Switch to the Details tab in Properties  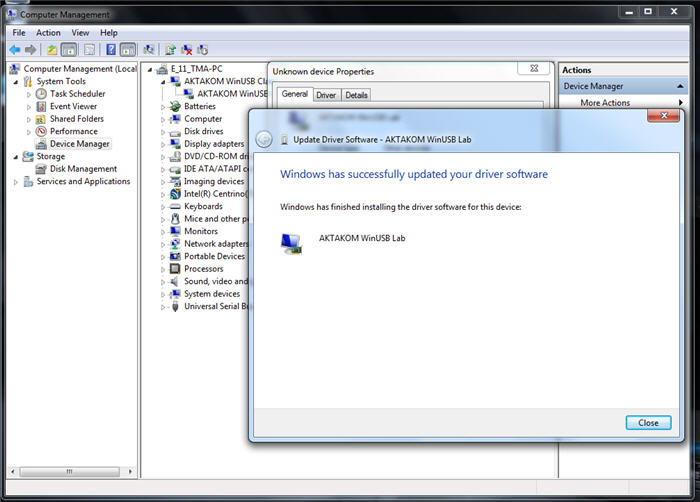pyautogui.click(x=356, y=95)
